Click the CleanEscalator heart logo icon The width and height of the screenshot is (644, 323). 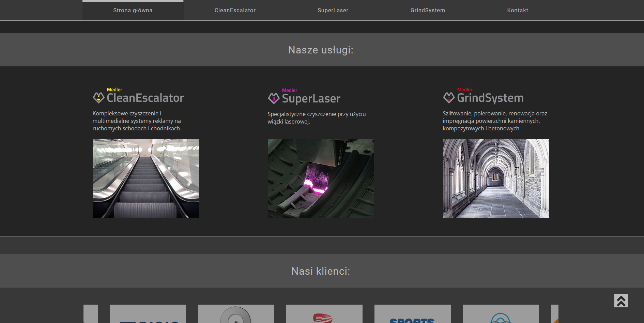point(98,98)
